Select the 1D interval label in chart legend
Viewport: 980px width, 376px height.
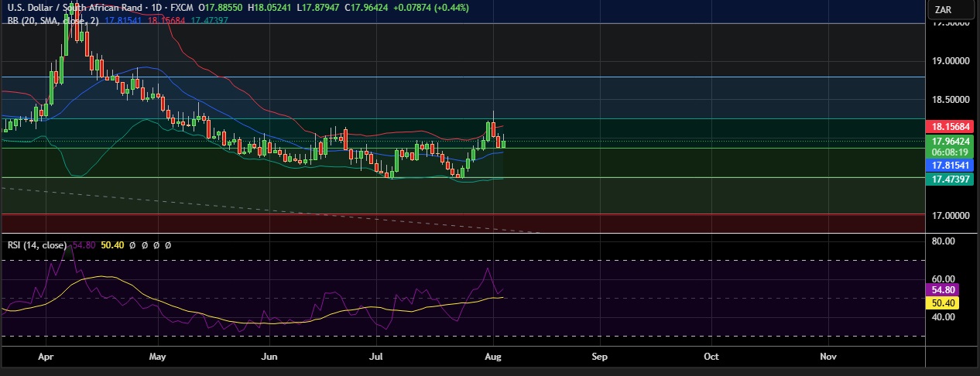coord(158,8)
